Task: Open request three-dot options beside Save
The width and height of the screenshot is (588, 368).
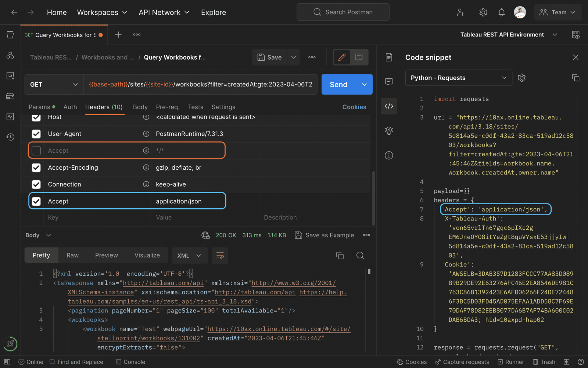Action: [312, 57]
